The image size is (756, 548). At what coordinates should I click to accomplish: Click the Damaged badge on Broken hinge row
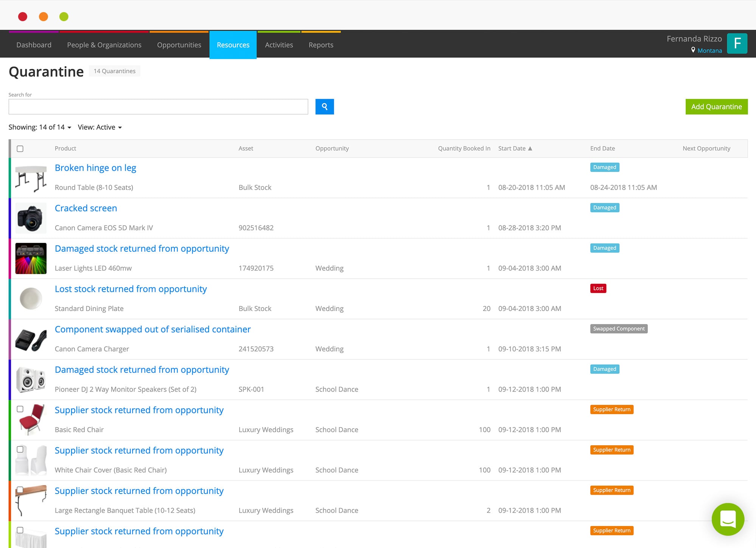pyautogui.click(x=604, y=167)
